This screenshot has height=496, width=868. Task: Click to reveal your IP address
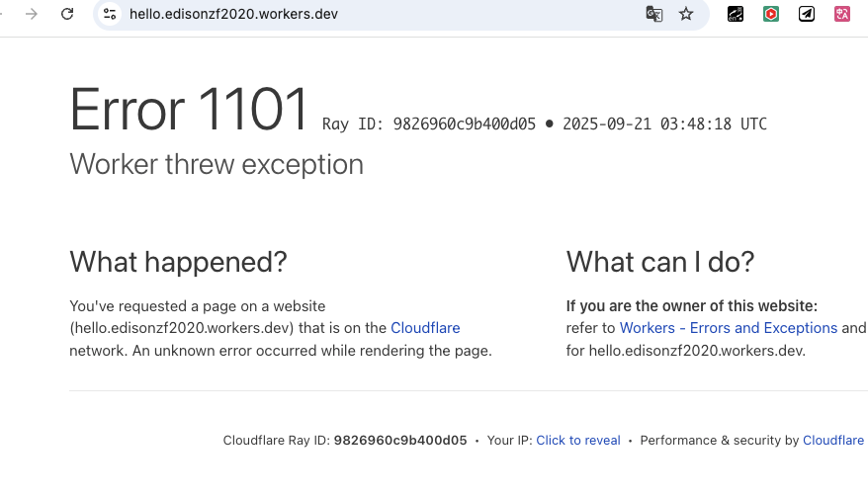[x=578, y=440]
